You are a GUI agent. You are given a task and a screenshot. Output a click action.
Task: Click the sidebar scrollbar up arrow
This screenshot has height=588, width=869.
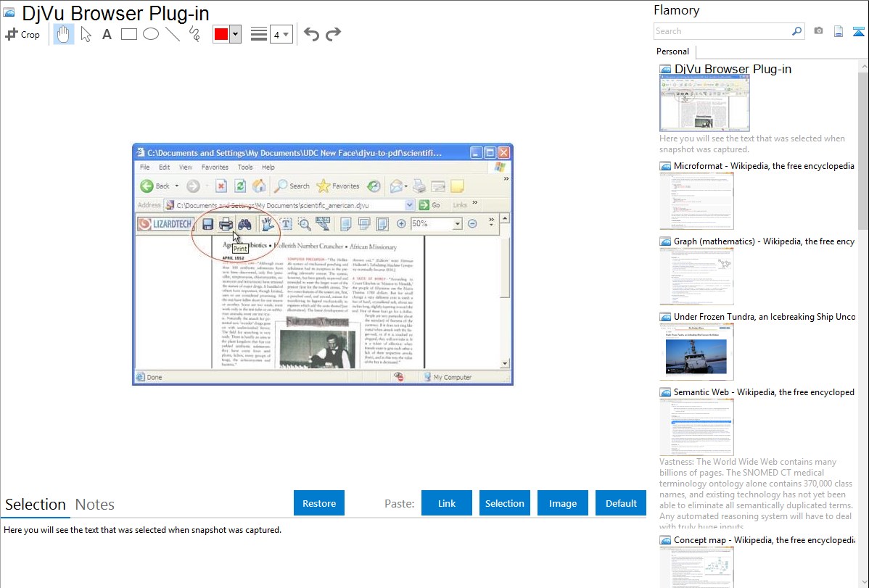[863, 66]
